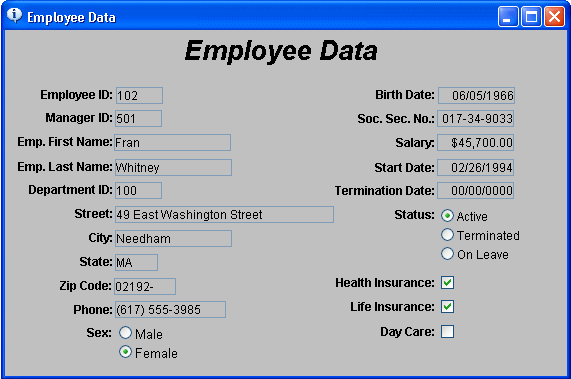The width and height of the screenshot is (571, 379).
Task: Focus the Zip Code field
Action: point(145,287)
